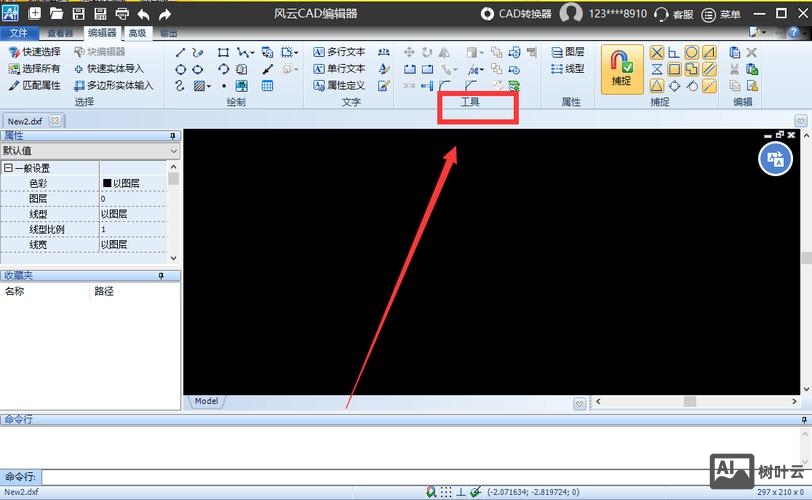The width and height of the screenshot is (812, 500).
Task: Pin the 属性 panel with pushpin
Action: click(173, 136)
